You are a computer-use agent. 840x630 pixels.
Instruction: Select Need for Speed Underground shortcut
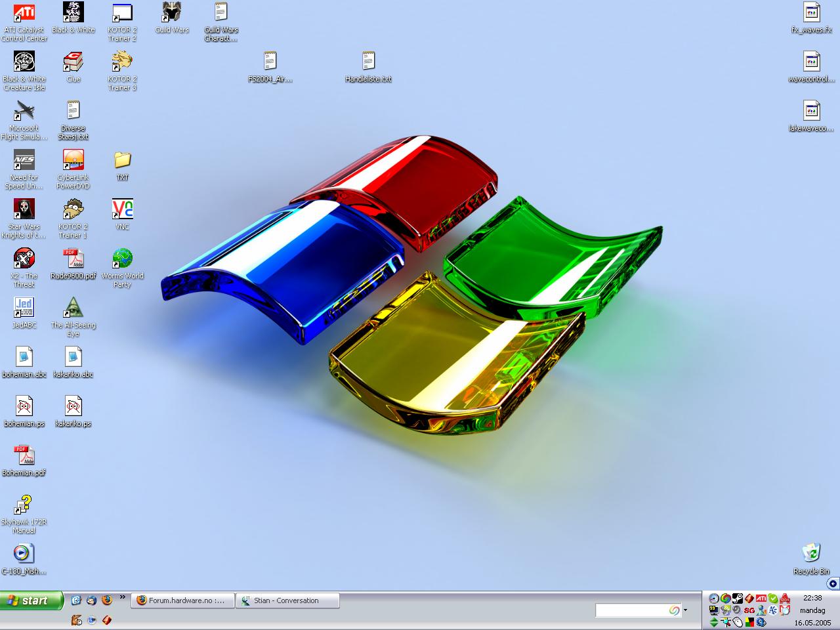(x=24, y=169)
